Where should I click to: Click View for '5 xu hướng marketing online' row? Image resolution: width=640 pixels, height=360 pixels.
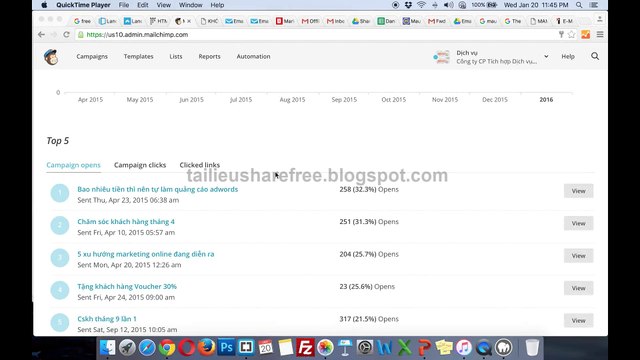pos(578,256)
